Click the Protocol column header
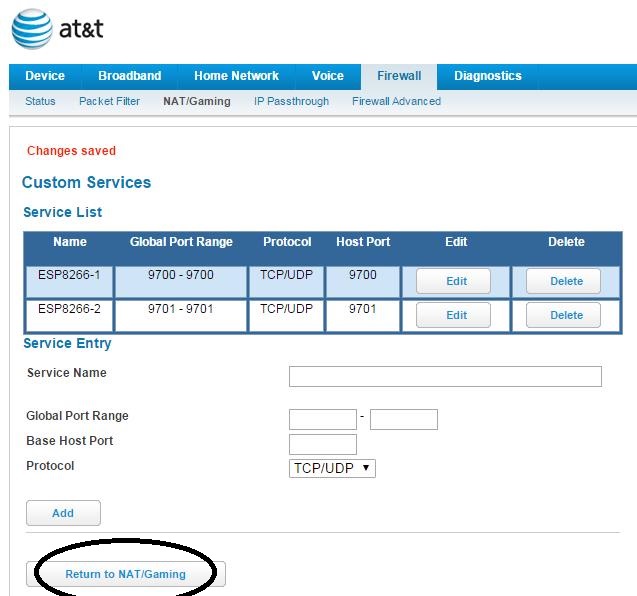Screen dimensions: 637x596 (287, 242)
